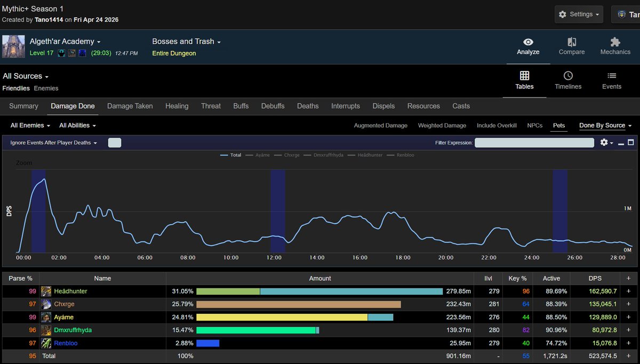This screenshot has height=364, width=640.
Task: Expand Ayáme's row with plus icon
Action: click(x=628, y=317)
